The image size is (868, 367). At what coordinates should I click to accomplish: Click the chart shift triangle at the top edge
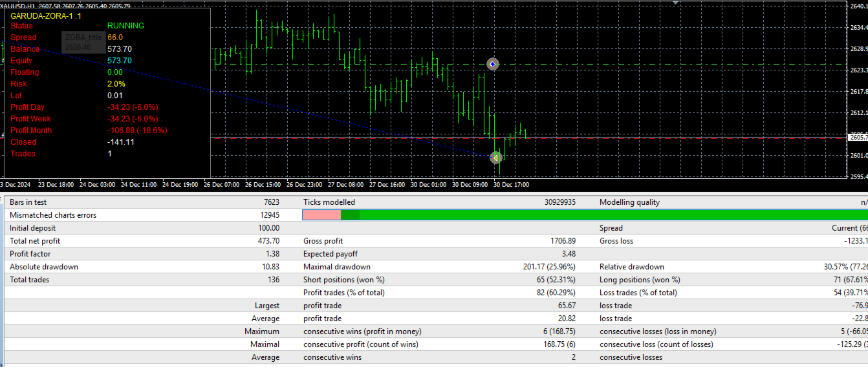tap(677, 3)
